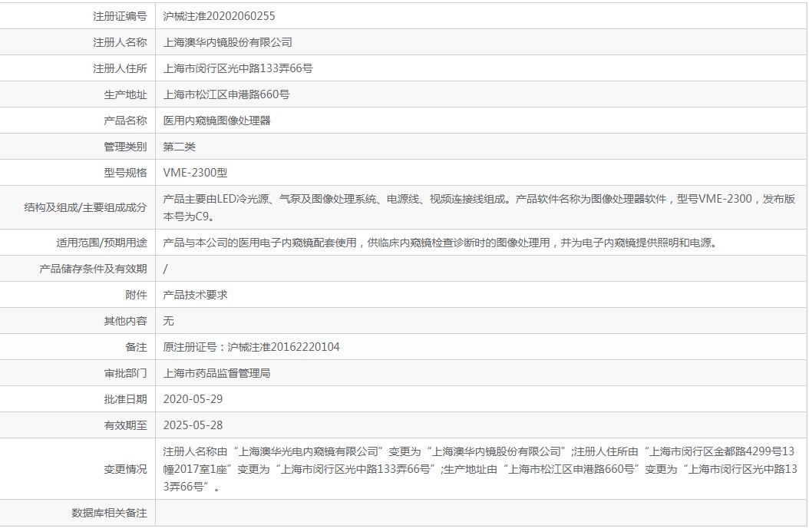809x532 pixels.
Task: Select management class value 第二类
Action: pos(179,147)
